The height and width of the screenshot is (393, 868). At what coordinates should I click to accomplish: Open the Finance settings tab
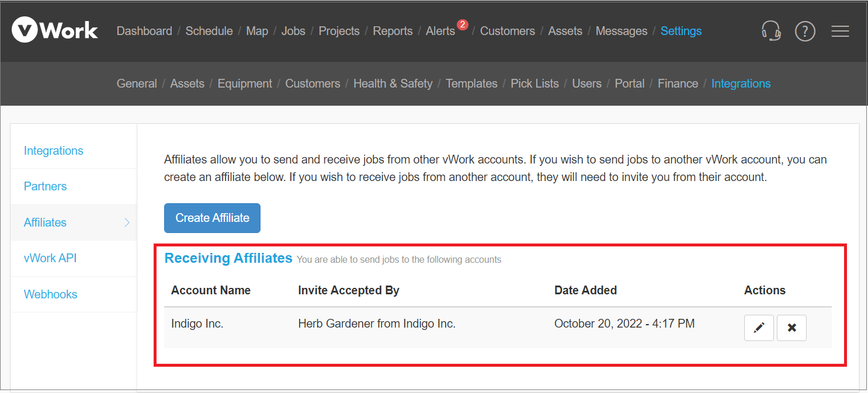678,84
